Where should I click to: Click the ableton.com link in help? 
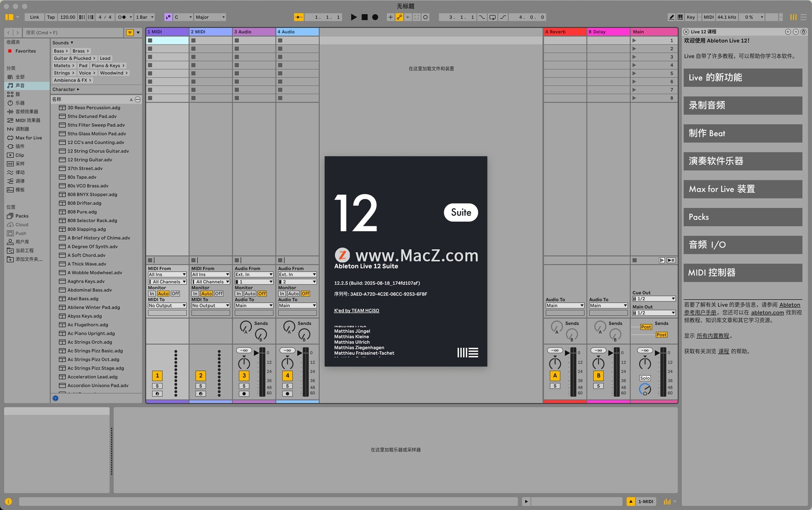(767, 313)
